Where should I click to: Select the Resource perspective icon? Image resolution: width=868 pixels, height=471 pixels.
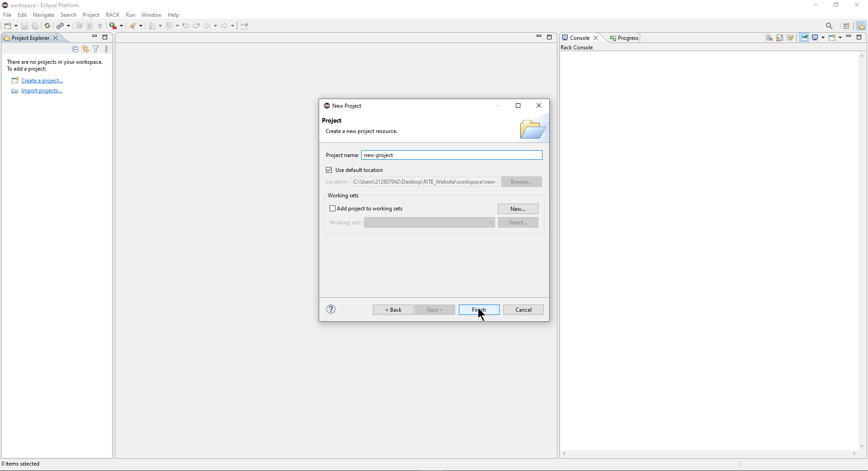[861, 26]
